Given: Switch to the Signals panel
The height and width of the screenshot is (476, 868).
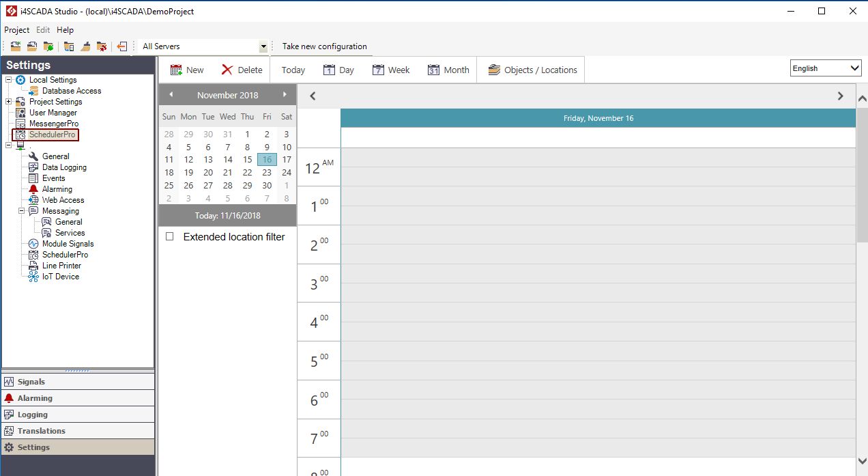Looking at the screenshot, I should pyautogui.click(x=78, y=382).
